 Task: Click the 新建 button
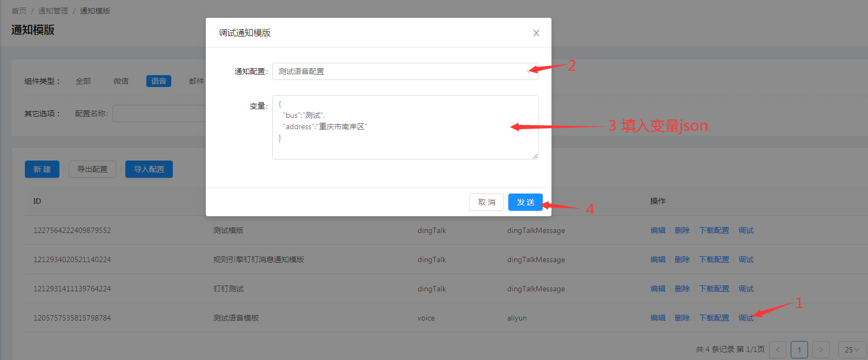(42, 169)
